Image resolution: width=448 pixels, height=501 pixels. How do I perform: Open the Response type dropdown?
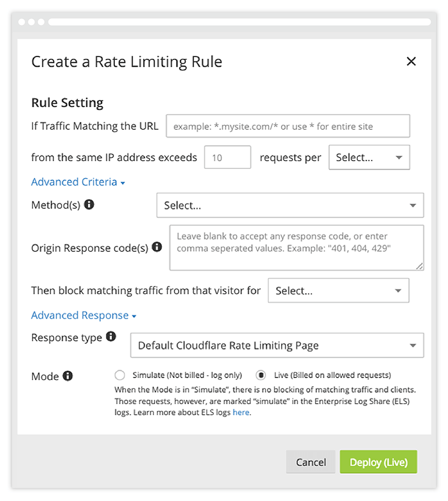(x=277, y=345)
